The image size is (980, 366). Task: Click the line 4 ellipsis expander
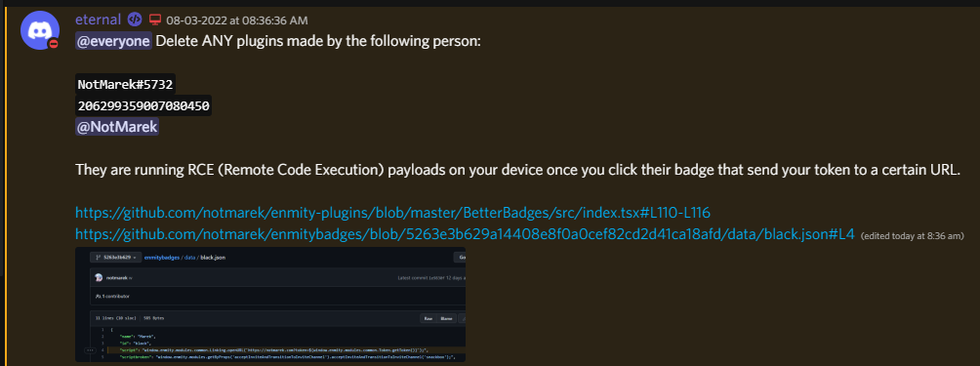(x=90, y=350)
